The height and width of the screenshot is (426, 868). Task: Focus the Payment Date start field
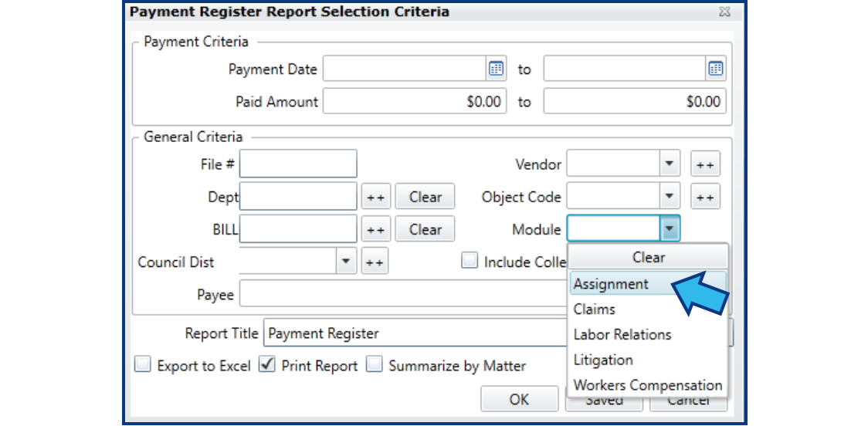tap(405, 69)
